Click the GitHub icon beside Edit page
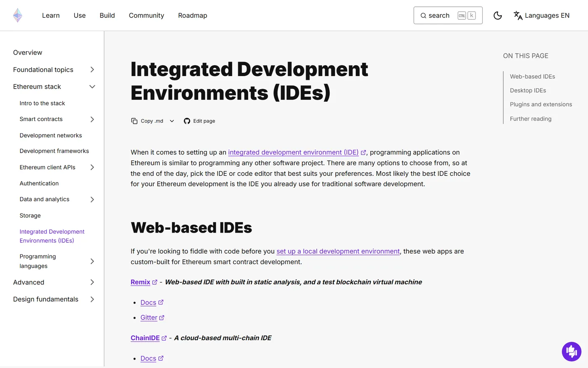 187,121
